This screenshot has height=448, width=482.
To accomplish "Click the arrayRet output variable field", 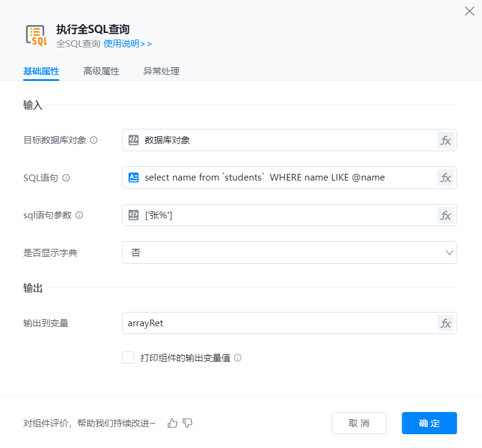I will [x=279, y=323].
